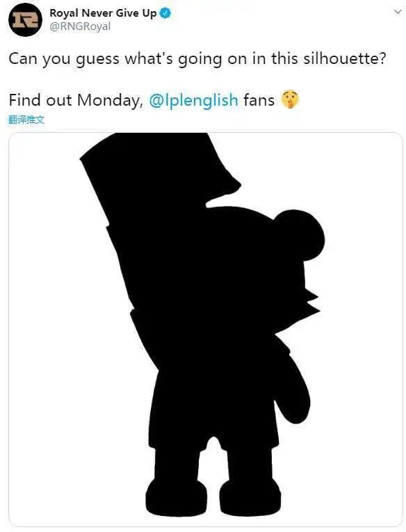
Task: Open the @RNGRoyal handle link
Action: pyautogui.click(x=80, y=26)
